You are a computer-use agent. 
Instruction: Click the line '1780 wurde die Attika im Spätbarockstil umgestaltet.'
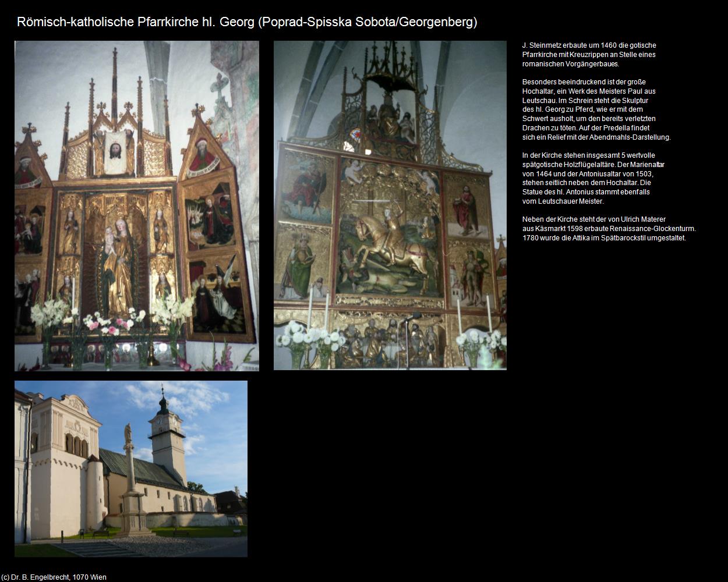pyautogui.click(x=604, y=238)
